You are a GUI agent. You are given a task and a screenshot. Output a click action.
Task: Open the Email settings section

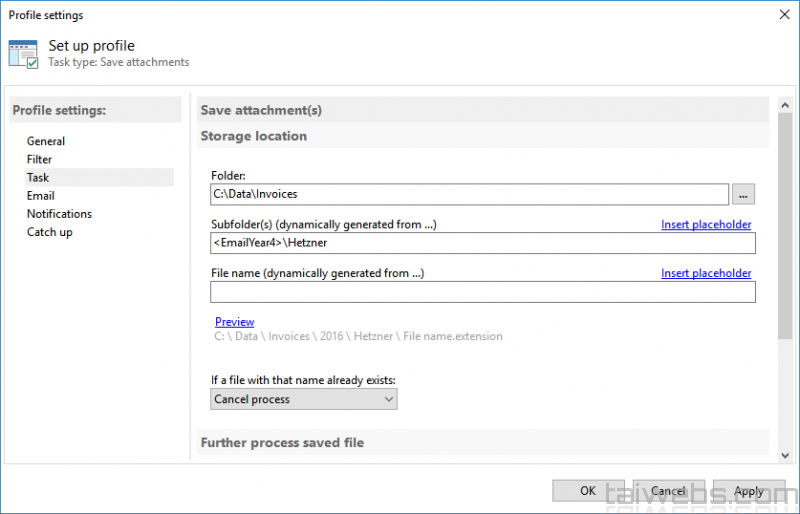(x=41, y=196)
